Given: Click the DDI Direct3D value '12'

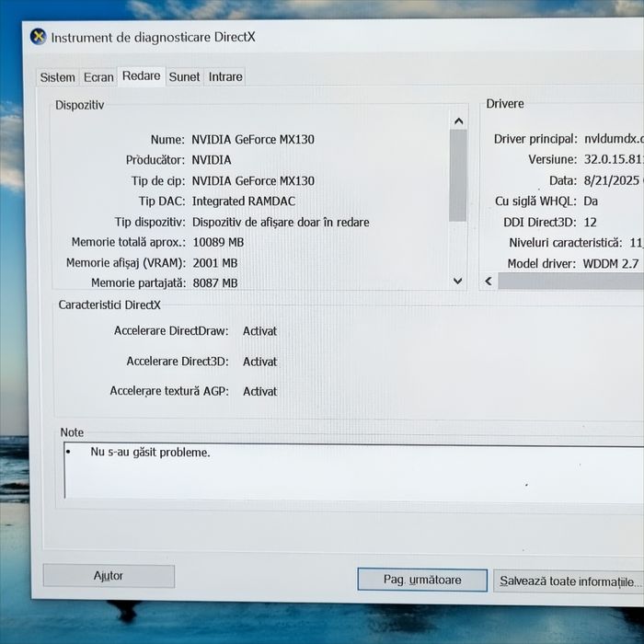Looking at the screenshot, I should click(x=591, y=223).
